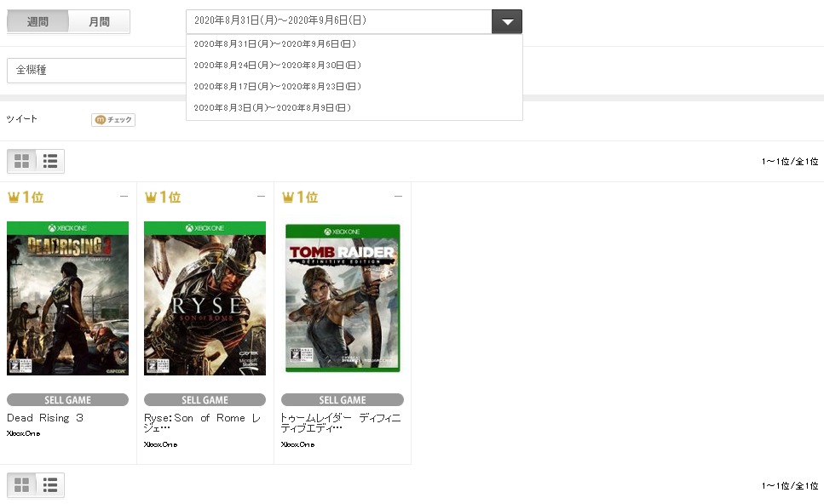
Task: Collapse the date range dropdown arrow
Action: click(x=507, y=21)
